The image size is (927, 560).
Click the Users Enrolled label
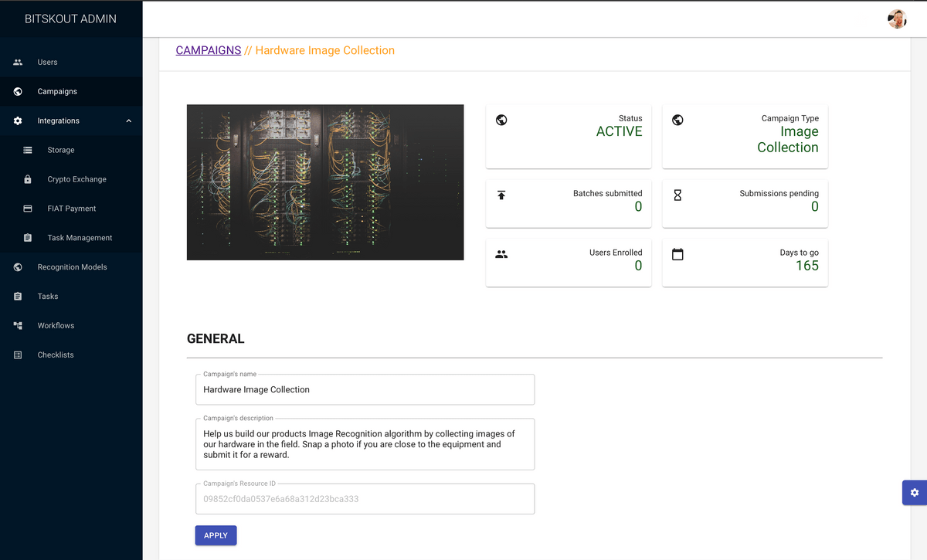(x=616, y=253)
